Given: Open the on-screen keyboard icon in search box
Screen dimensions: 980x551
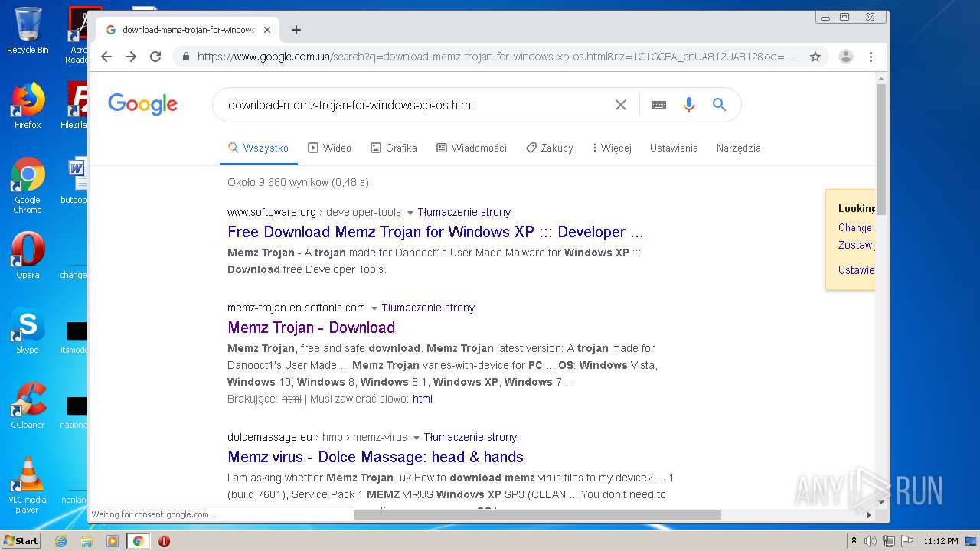Looking at the screenshot, I should point(658,105).
